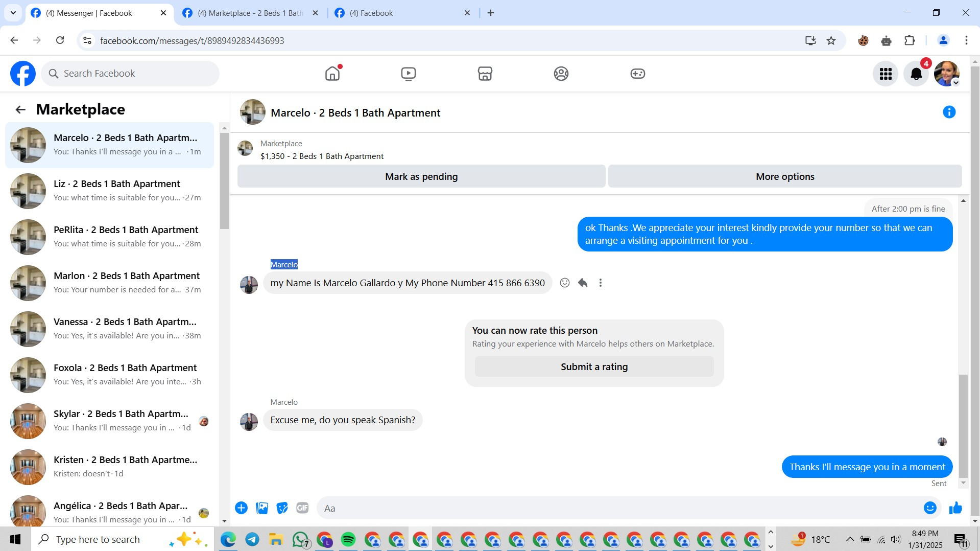Open conversation information panel icon
This screenshot has width=980, height=551.
949,112
